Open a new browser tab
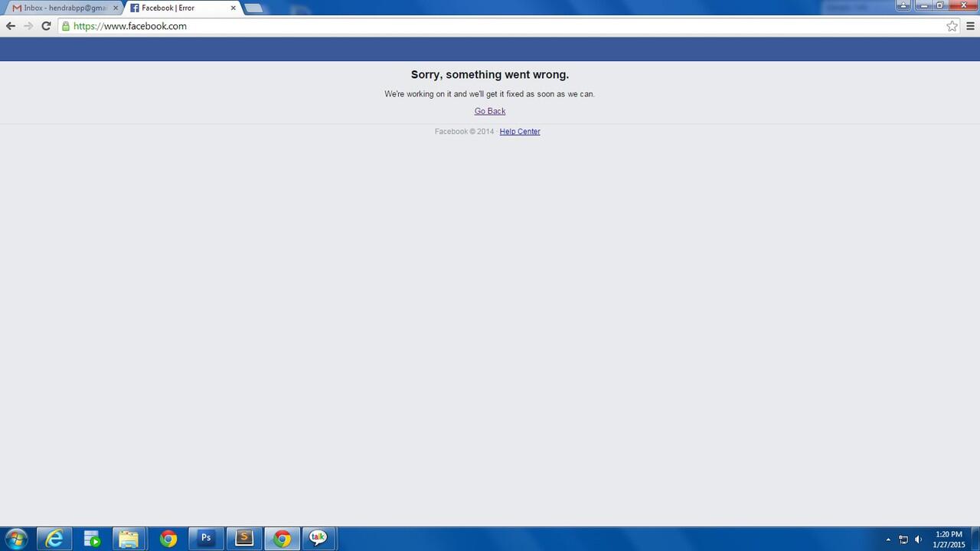980x551 pixels. click(x=253, y=8)
